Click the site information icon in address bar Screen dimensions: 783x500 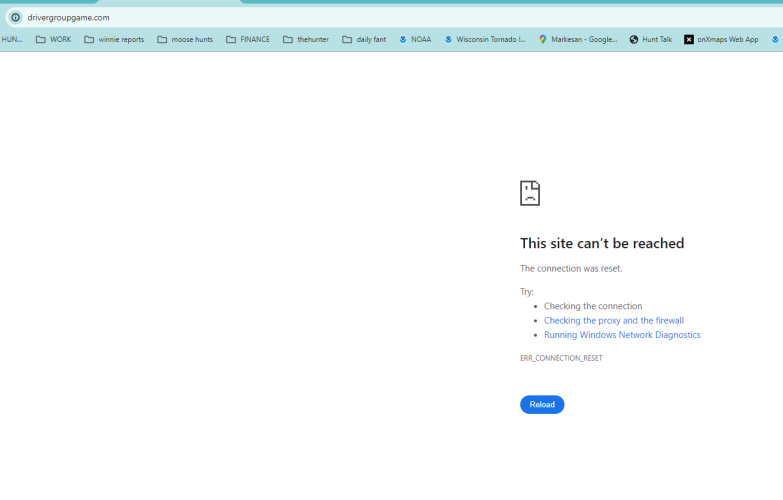tap(15, 17)
